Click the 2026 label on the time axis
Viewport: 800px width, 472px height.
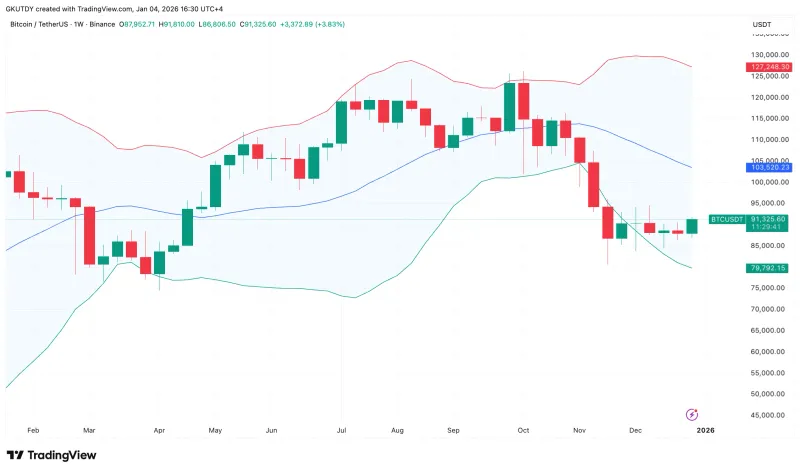[x=705, y=430]
